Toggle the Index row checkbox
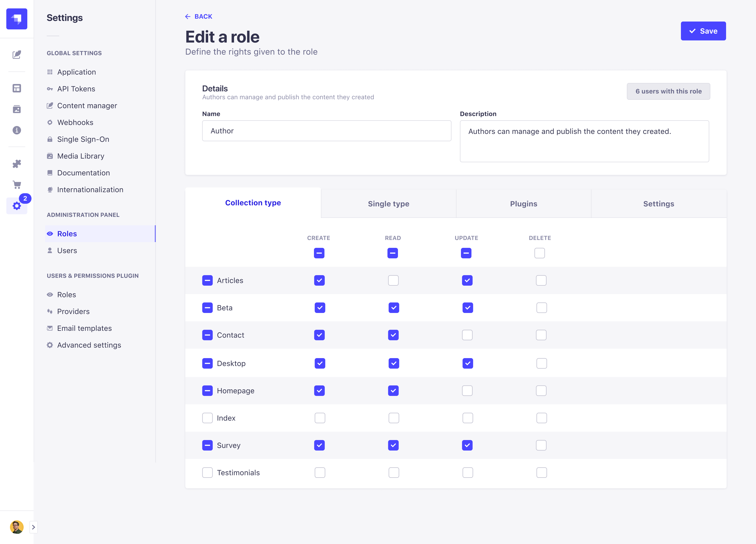Image resolution: width=756 pixels, height=544 pixels. pyautogui.click(x=207, y=418)
